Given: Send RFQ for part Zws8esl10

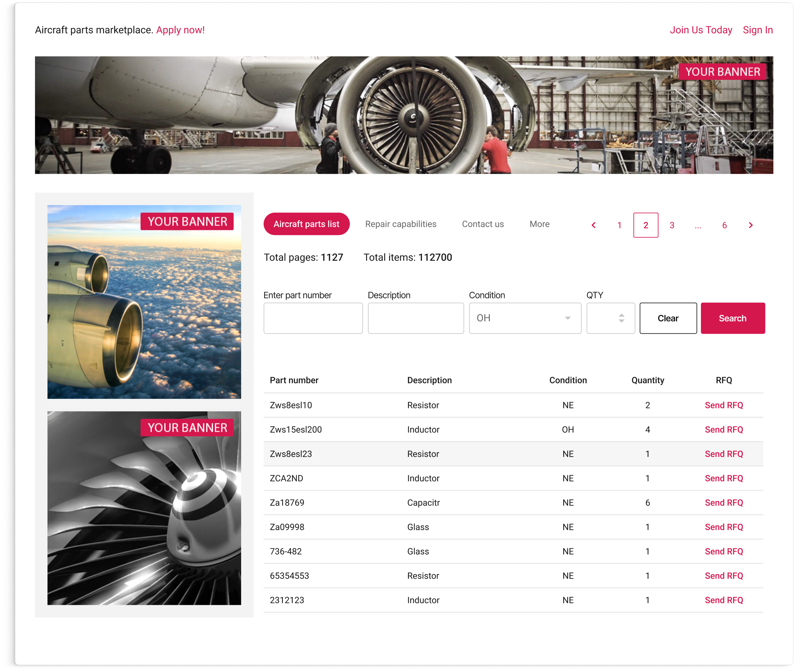Looking at the screenshot, I should point(723,405).
